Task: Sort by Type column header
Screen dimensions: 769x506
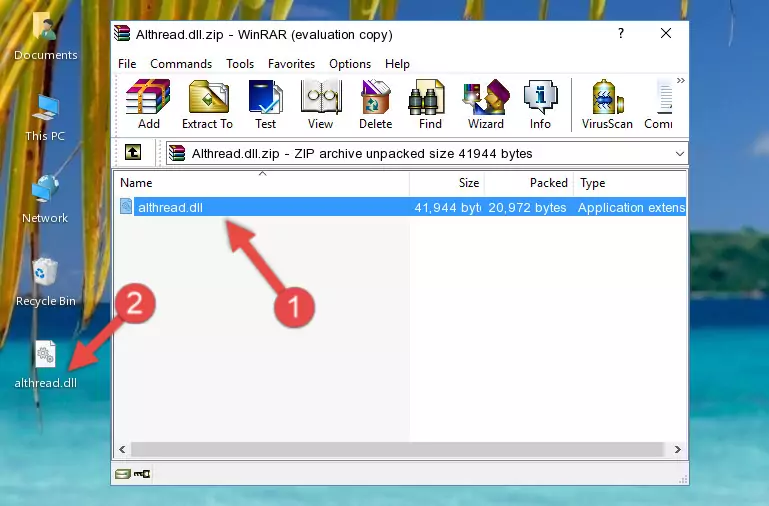Action: coord(630,183)
